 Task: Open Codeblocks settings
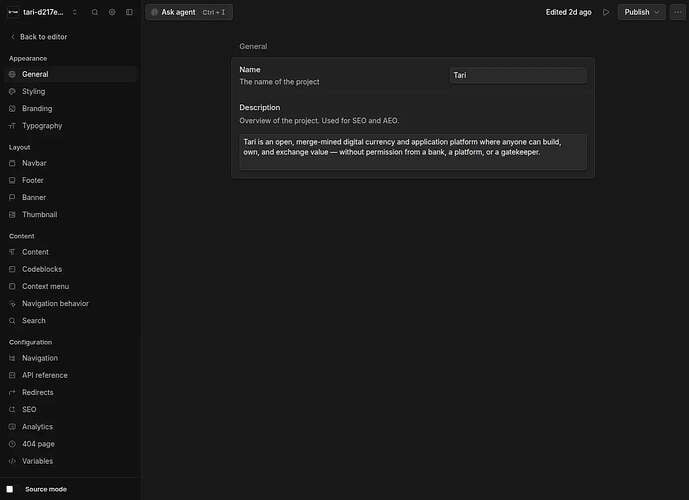[x=70, y=269]
